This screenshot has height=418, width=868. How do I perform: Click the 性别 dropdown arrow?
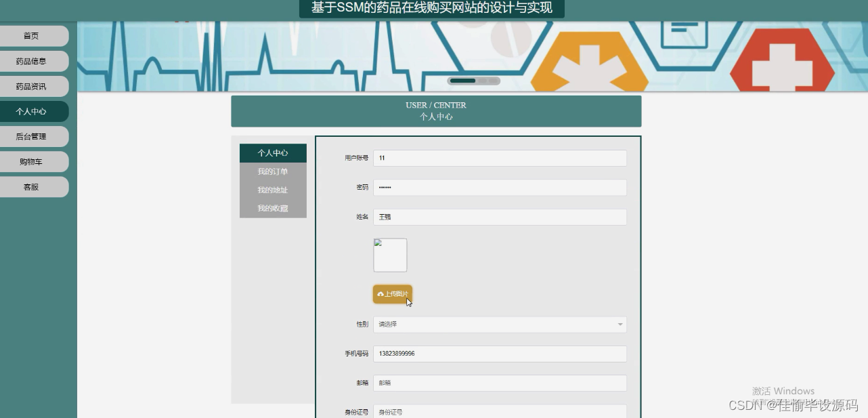tap(620, 325)
